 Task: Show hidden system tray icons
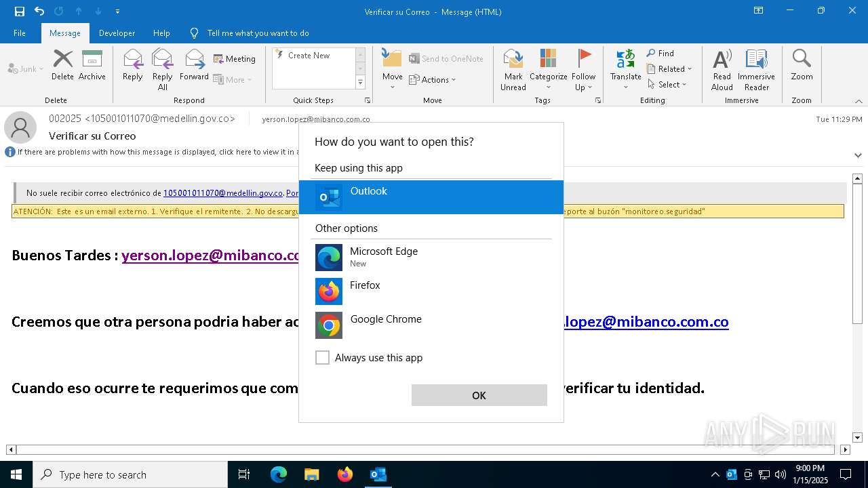pyautogui.click(x=715, y=474)
